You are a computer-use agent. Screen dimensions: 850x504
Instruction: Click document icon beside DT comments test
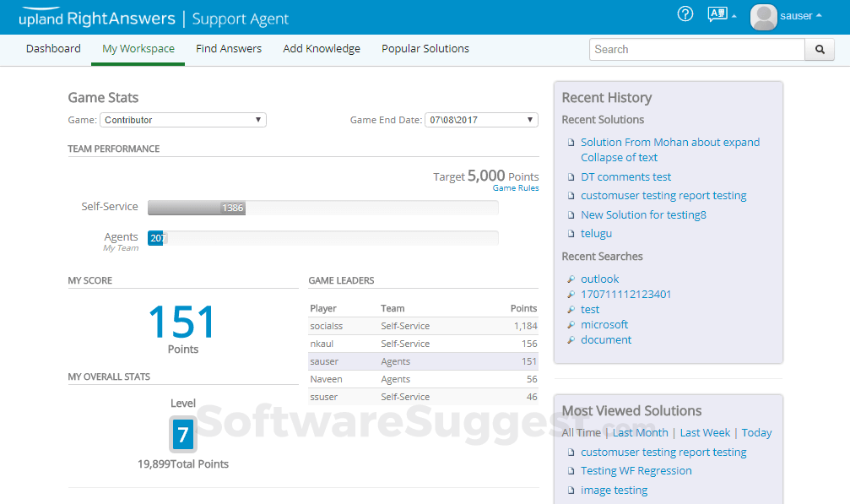click(x=571, y=177)
